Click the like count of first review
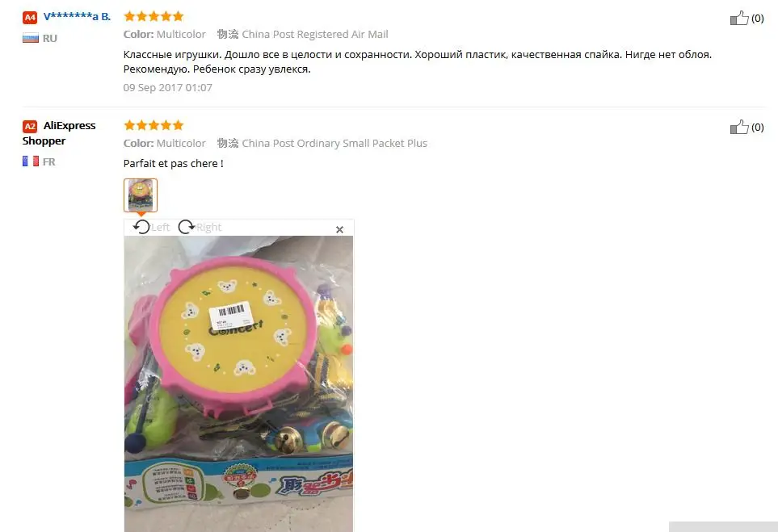Image resolution: width=778 pixels, height=532 pixels. (x=757, y=19)
